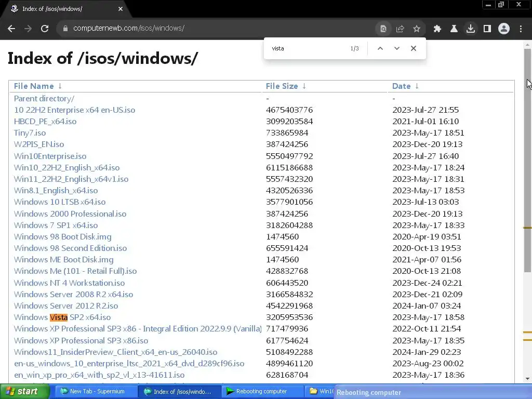Select file size 3205953536 text

point(289,317)
